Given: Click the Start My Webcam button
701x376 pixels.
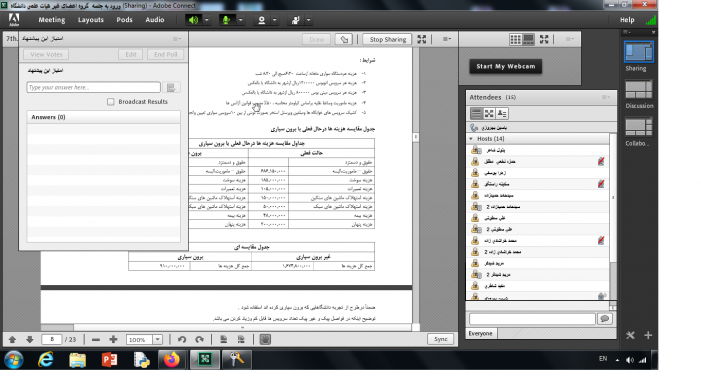Looking at the screenshot, I should (x=506, y=66).
